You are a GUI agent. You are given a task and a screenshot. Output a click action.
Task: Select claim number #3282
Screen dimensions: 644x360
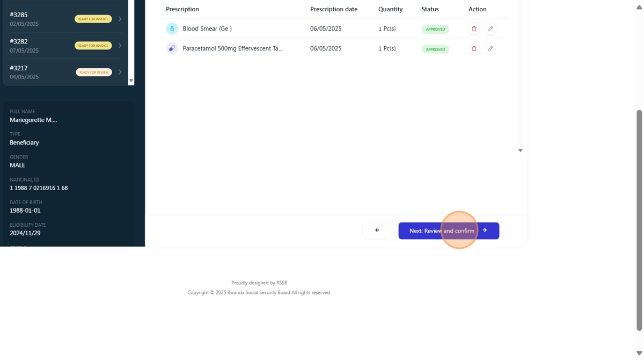click(19, 41)
